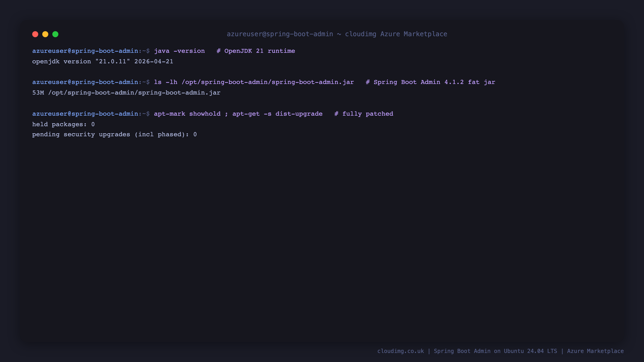Click the yellow minimize window dot
Screen dimensions: 644x362
point(45,34)
